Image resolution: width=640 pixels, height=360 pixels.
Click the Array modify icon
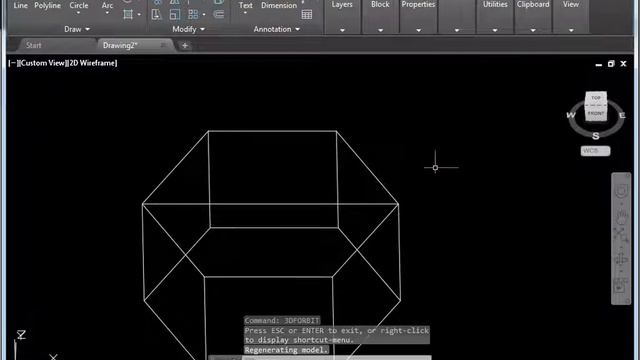coord(193,15)
